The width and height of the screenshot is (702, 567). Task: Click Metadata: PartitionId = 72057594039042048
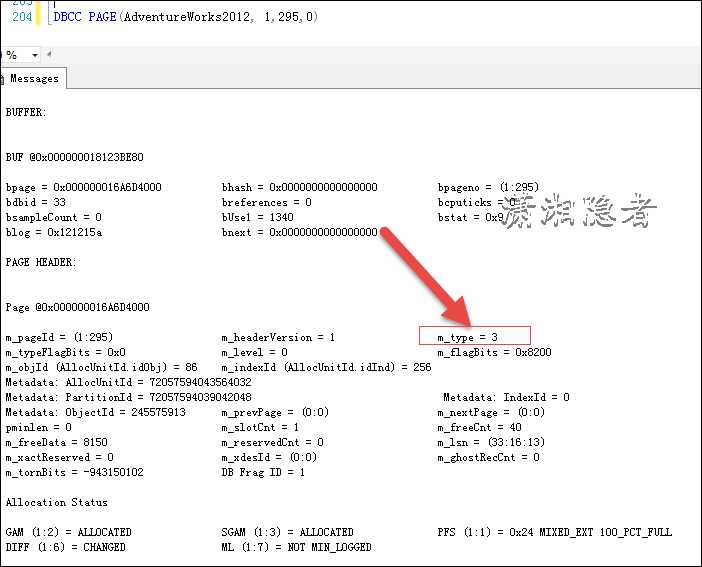tap(128, 397)
